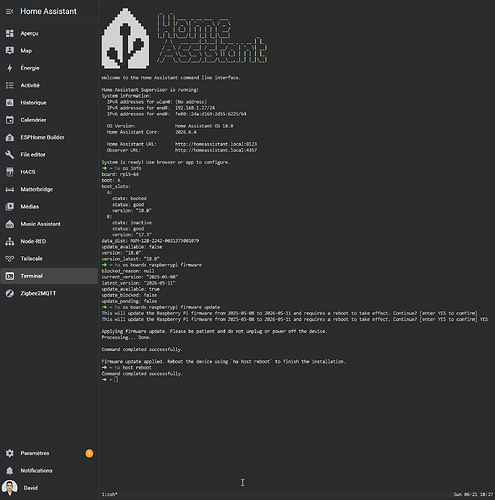Open Tailscale from the sidebar

(x=49, y=259)
